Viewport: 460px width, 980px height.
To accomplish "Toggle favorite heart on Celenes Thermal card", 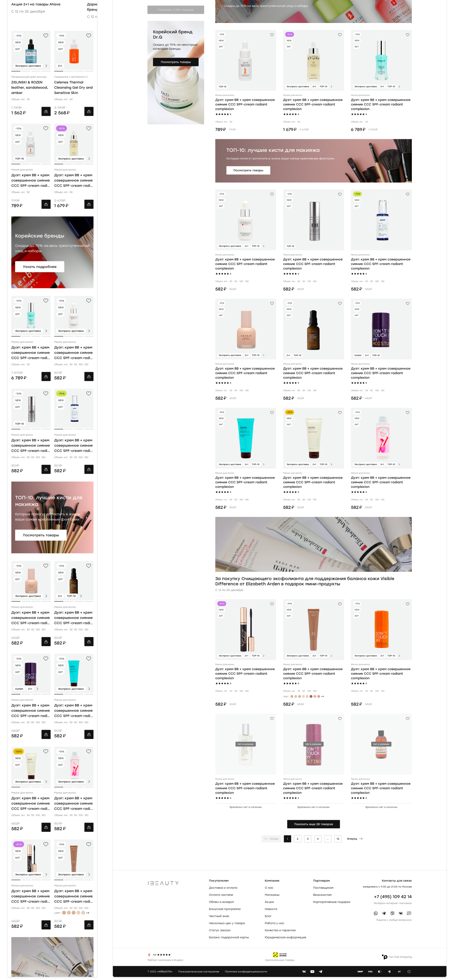I will pos(89,35).
